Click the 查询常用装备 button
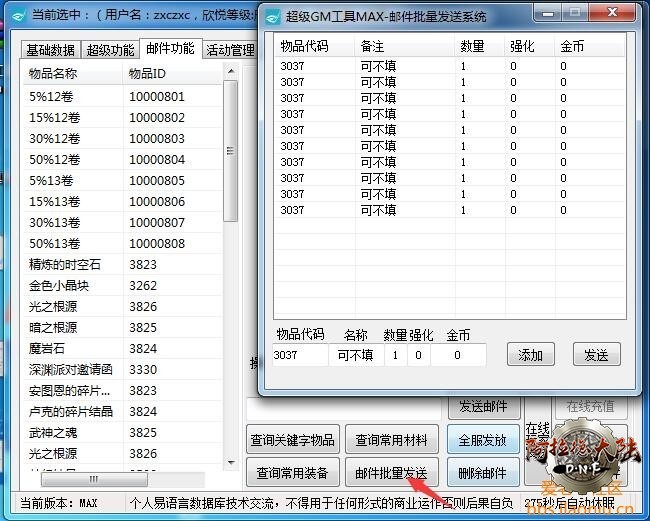The width and height of the screenshot is (650, 521). pos(295,473)
